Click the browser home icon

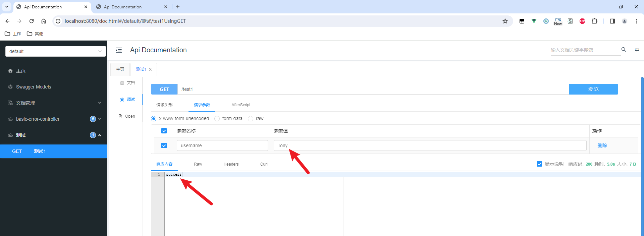click(x=44, y=21)
